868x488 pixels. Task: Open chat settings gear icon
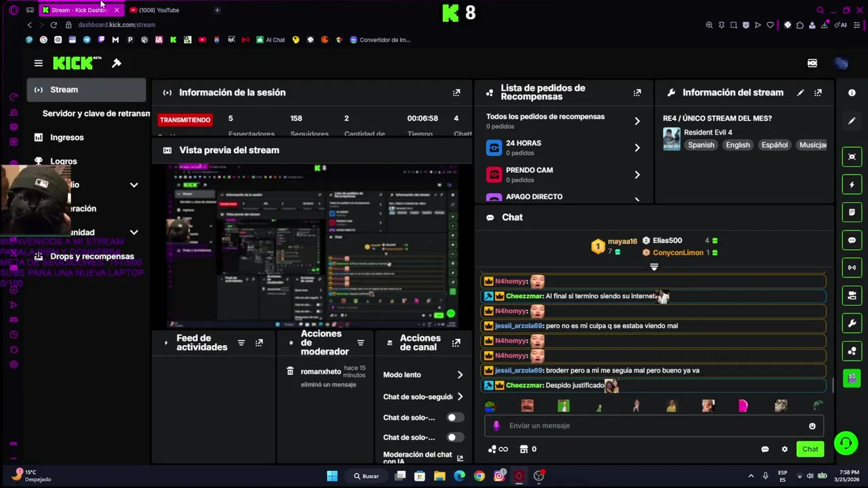(x=785, y=449)
